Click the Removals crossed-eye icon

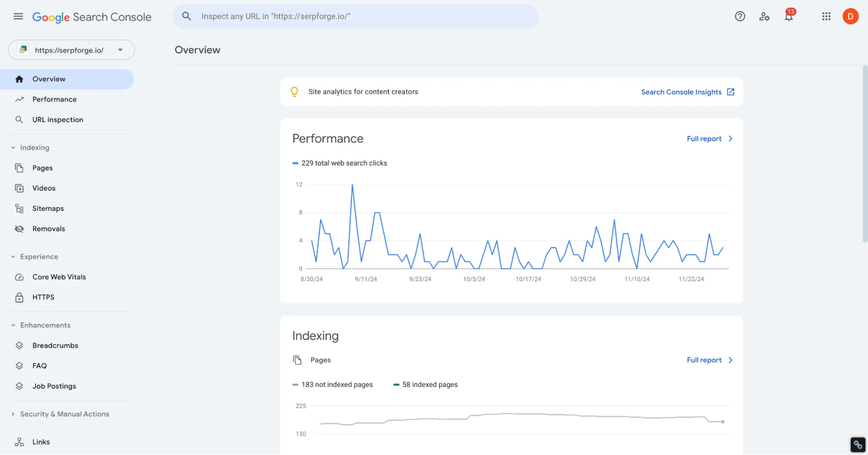click(19, 229)
